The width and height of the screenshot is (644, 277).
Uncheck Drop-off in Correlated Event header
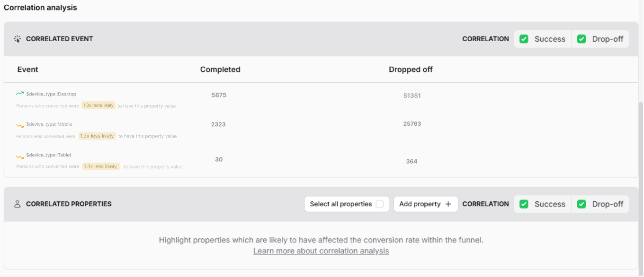coord(581,39)
